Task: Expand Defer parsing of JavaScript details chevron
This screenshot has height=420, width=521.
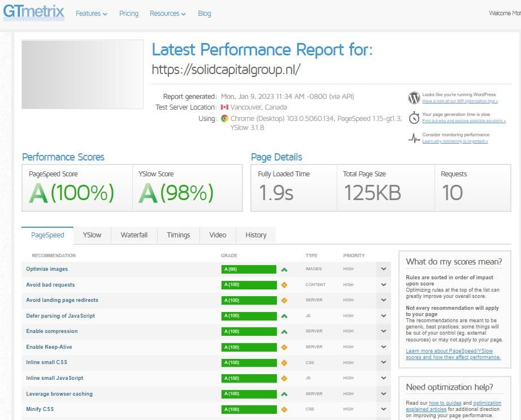Action: click(384, 316)
